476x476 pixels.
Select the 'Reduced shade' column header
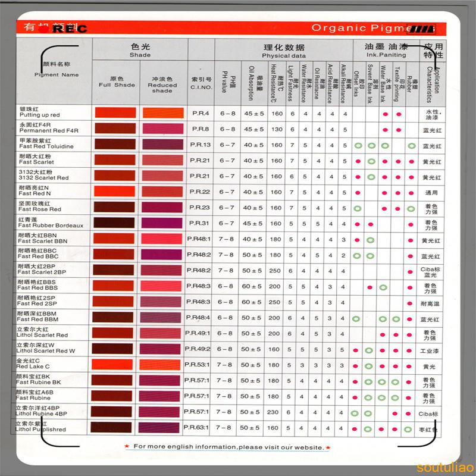pos(162,88)
